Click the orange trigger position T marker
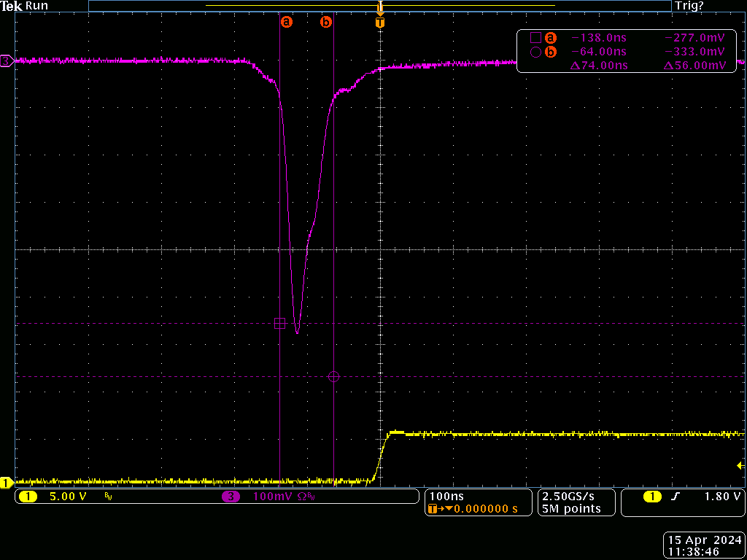 point(379,23)
